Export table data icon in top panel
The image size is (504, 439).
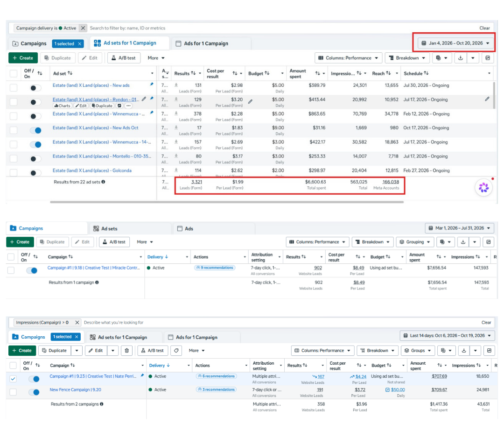460,58
